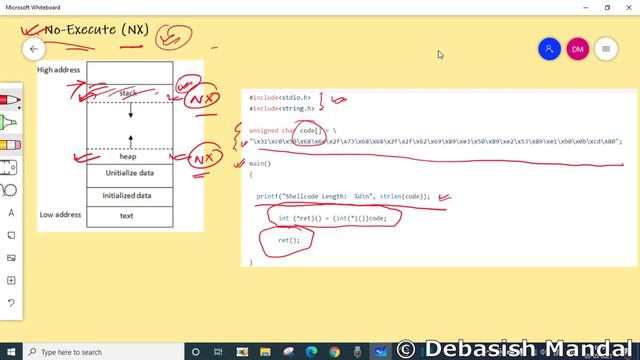Open the XAMPP icon on the taskbar
640x360 pixels.
[x=242, y=351]
